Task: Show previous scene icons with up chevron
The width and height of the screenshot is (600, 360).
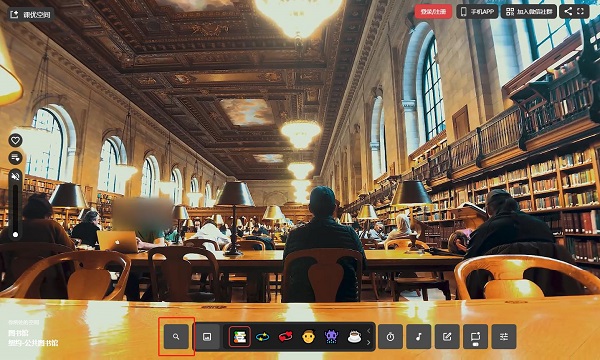Action: point(369,331)
